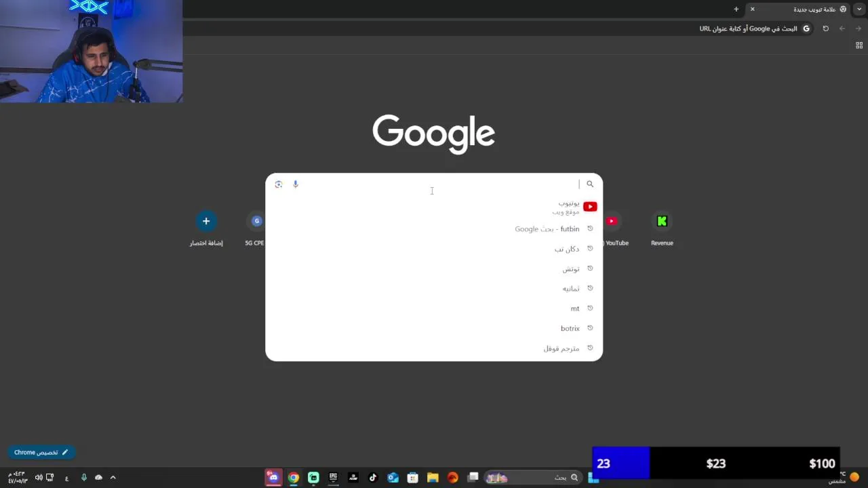Screen dimensions: 868x488
Task: Open Google Lens image search icon
Action: (x=279, y=184)
